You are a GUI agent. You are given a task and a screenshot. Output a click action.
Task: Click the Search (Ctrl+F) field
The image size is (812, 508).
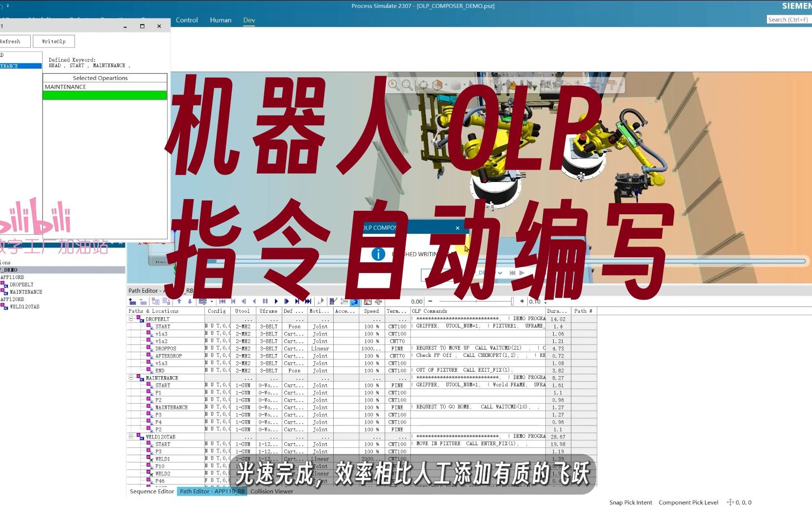point(789,20)
